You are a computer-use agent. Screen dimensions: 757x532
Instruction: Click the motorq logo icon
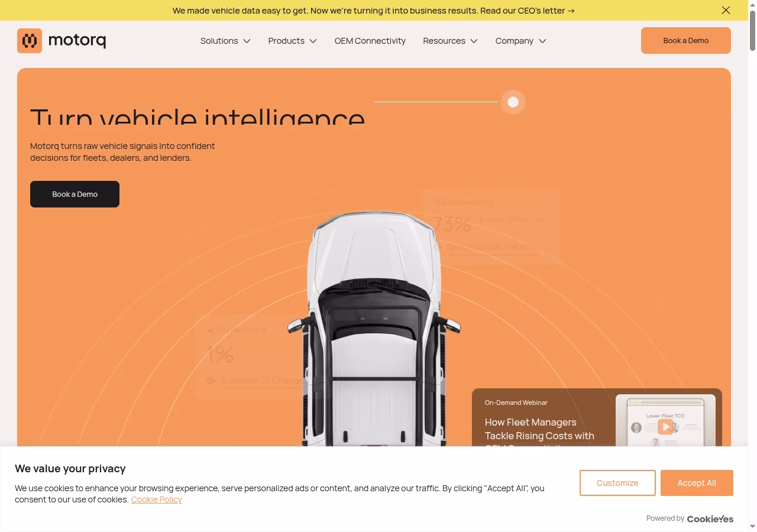coord(30,41)
